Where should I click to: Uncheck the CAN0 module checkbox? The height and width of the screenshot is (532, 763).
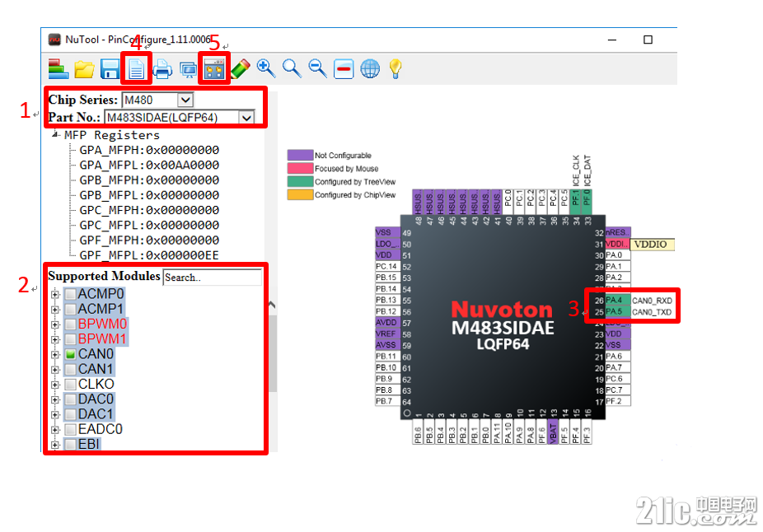click(71, 354)
